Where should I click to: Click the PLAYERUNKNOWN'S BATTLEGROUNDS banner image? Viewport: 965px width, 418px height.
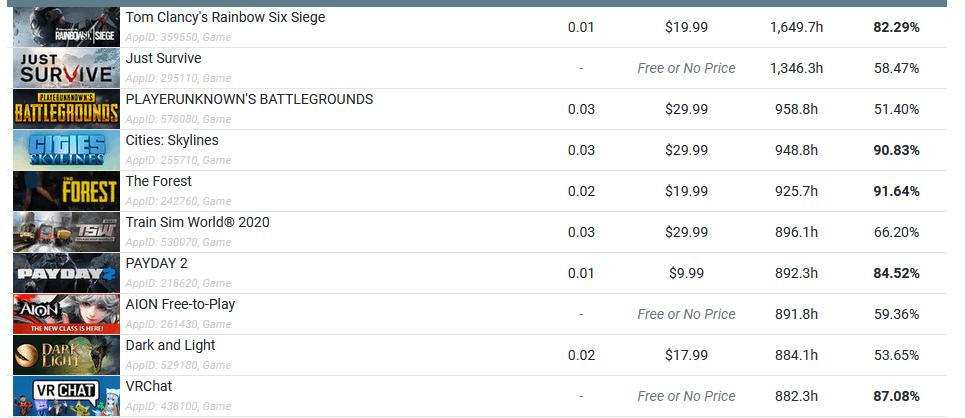coord(66,109)
